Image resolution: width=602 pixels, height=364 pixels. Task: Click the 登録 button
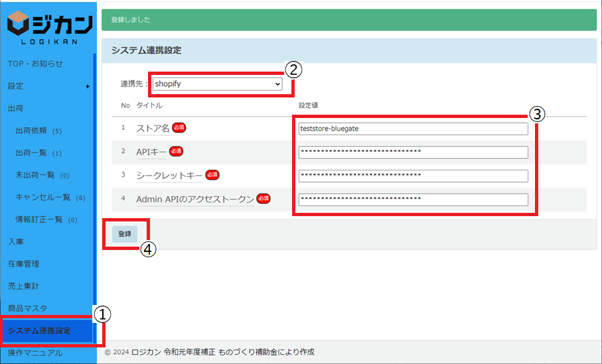125,233
